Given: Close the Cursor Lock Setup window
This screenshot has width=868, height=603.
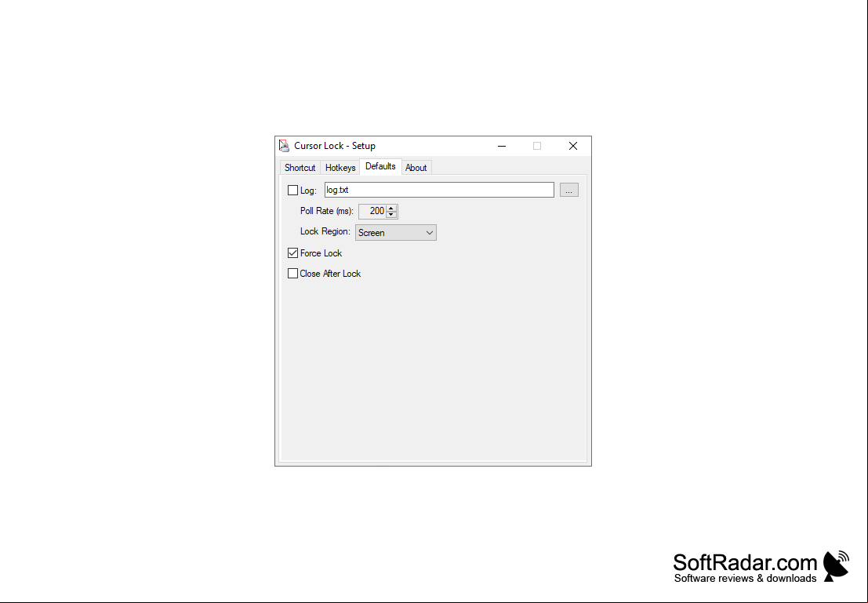Looking at the screenshot, I should click(573, 146).
